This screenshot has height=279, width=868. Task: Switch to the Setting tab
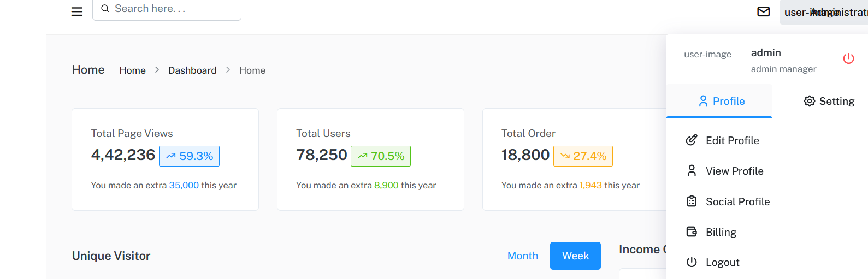pos(828,101)
